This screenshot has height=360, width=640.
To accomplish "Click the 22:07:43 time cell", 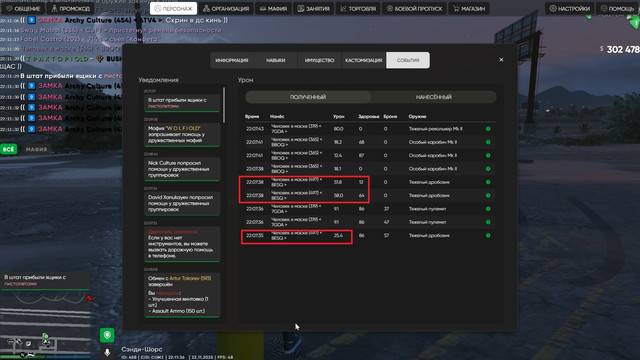I will tap(255, 129).
